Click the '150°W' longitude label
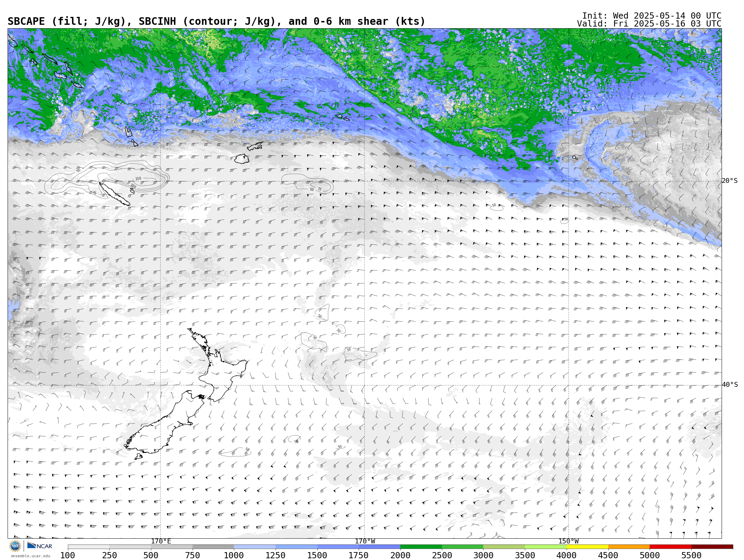 (569, 541)
